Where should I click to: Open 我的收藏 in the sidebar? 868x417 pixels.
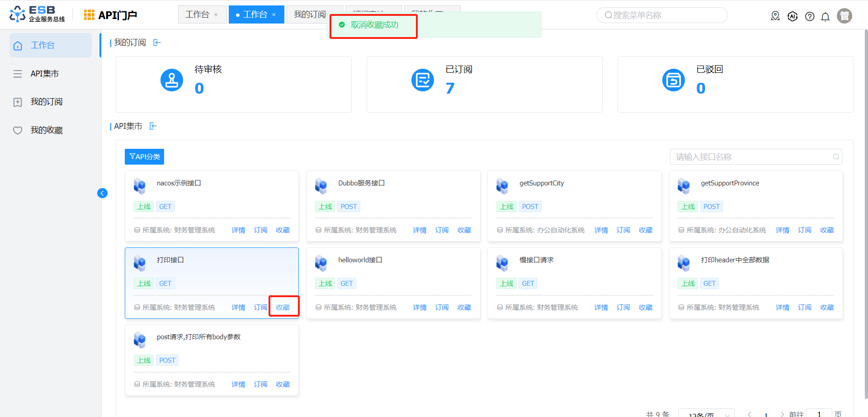(x=46, y=130)
